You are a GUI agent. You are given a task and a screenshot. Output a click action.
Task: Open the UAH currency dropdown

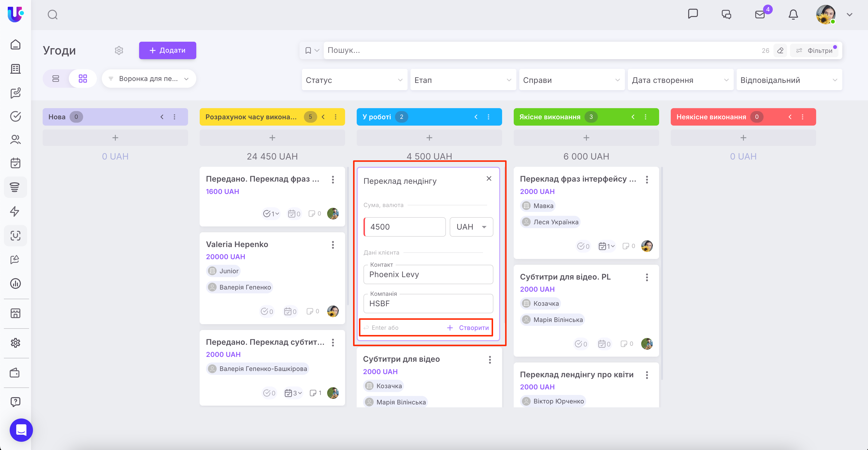pyautogui.click(x=471, y=227)
